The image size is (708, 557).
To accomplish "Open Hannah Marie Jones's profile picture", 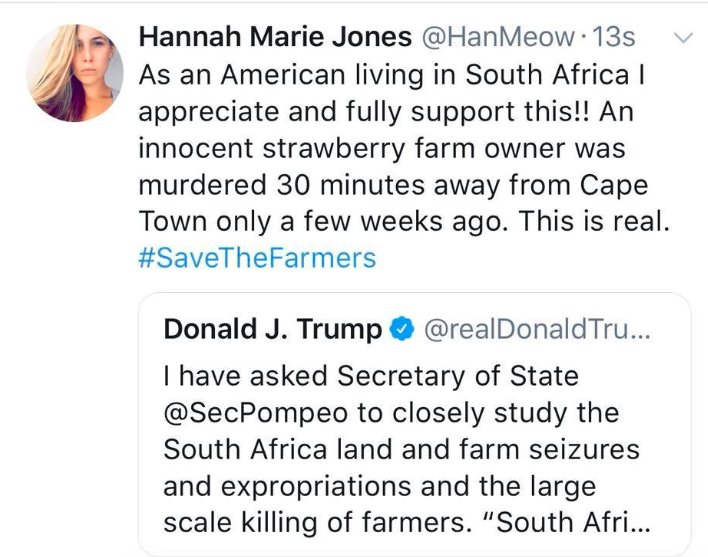I will pyautogui.click(x=75, y=72).
